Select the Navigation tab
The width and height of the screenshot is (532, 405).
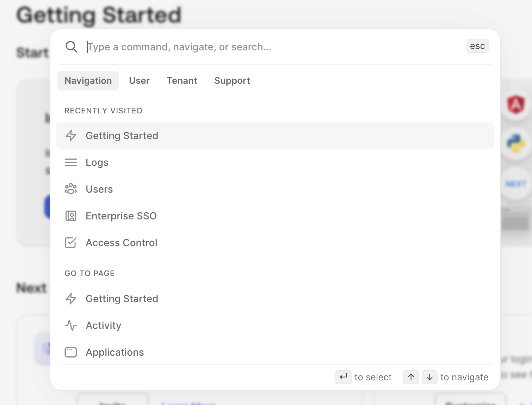(x=88, y=81)
